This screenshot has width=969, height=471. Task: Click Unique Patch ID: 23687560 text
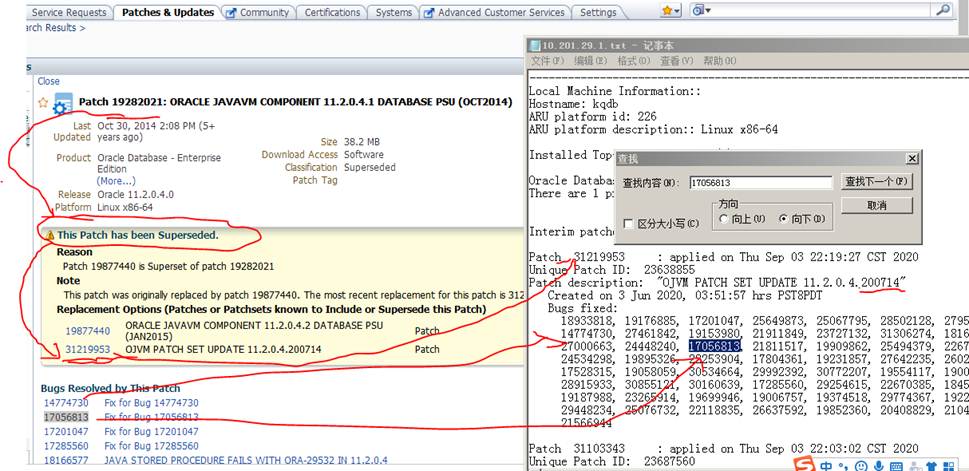point(612,461)
